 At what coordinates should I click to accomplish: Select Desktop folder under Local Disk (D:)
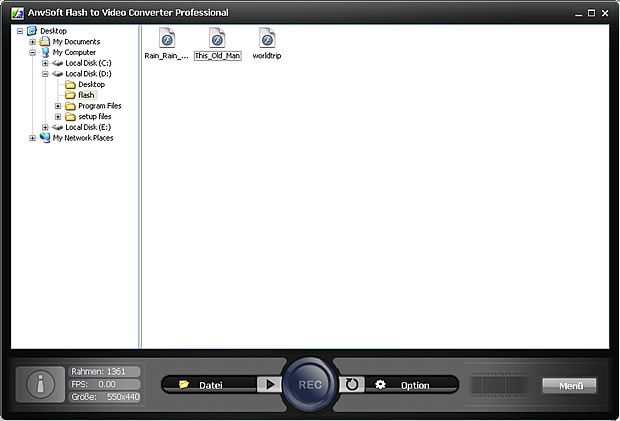[91, 84]
